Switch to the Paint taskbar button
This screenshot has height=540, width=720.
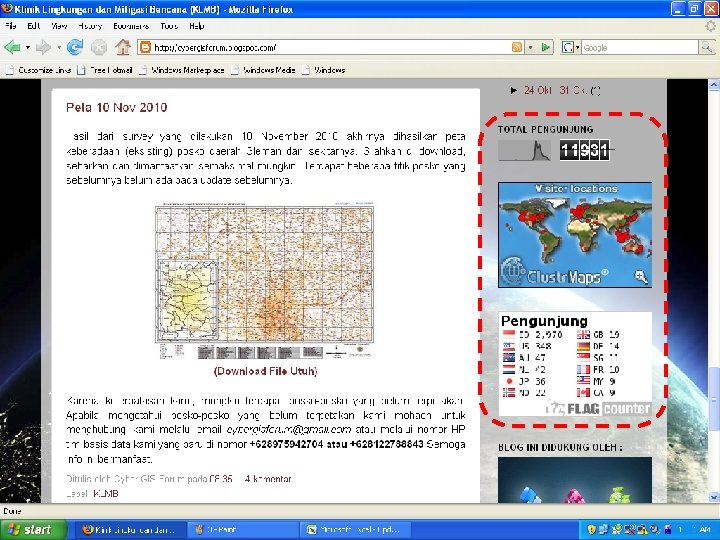243,530
